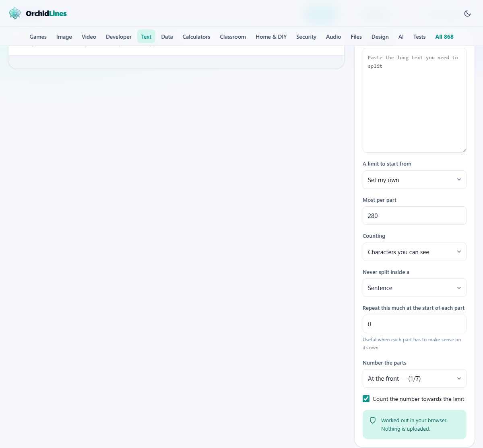Click the 'Repeat this much at the start' label
This screenshot has height=448, width=483.
coord(413,308)
